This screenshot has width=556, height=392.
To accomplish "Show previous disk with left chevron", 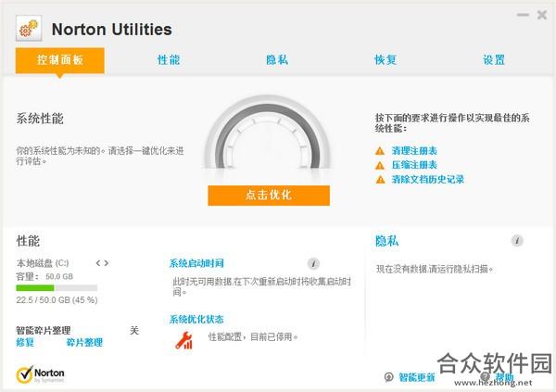I will pyautogui.click(x=98, y=263).
